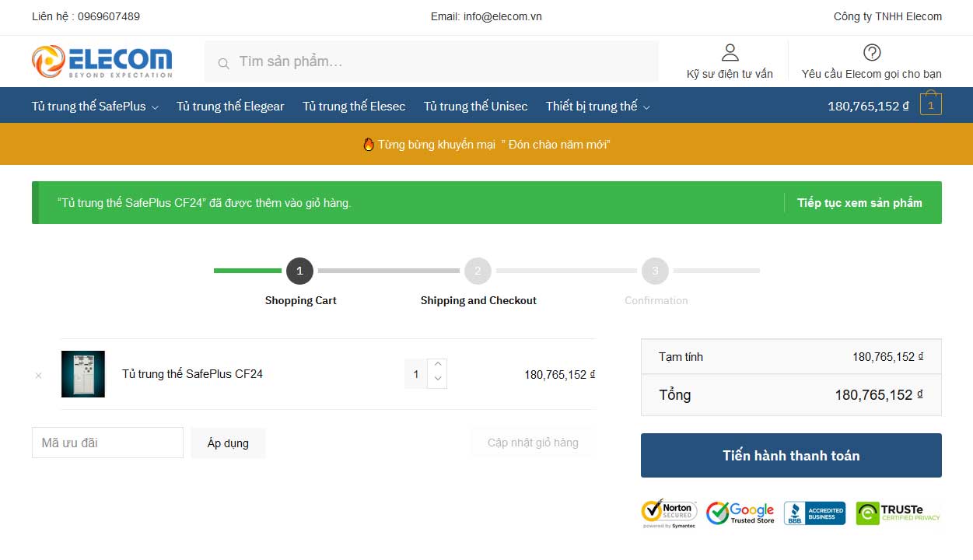Open the Tủ trung thế SafePlus CF24 product link

pos(192,374)
